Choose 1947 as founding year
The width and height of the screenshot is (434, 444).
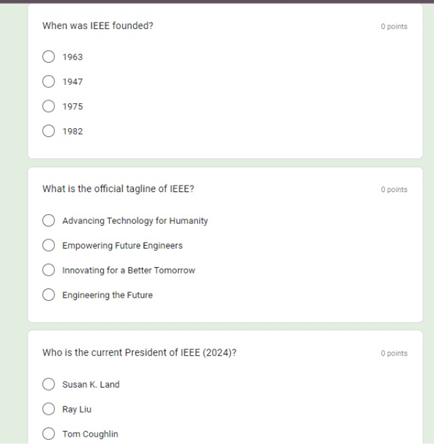click(x=49, y=81)
